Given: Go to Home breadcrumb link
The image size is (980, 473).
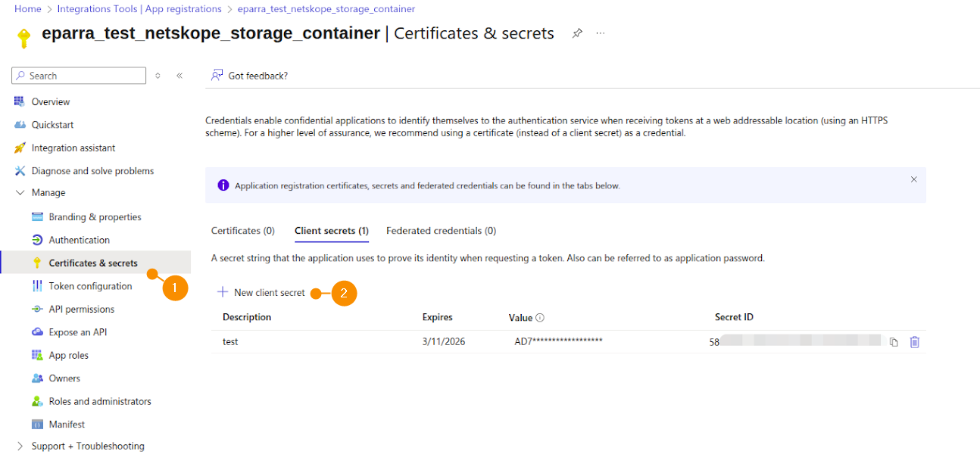Looking at the screenshot, I should 28,9.
